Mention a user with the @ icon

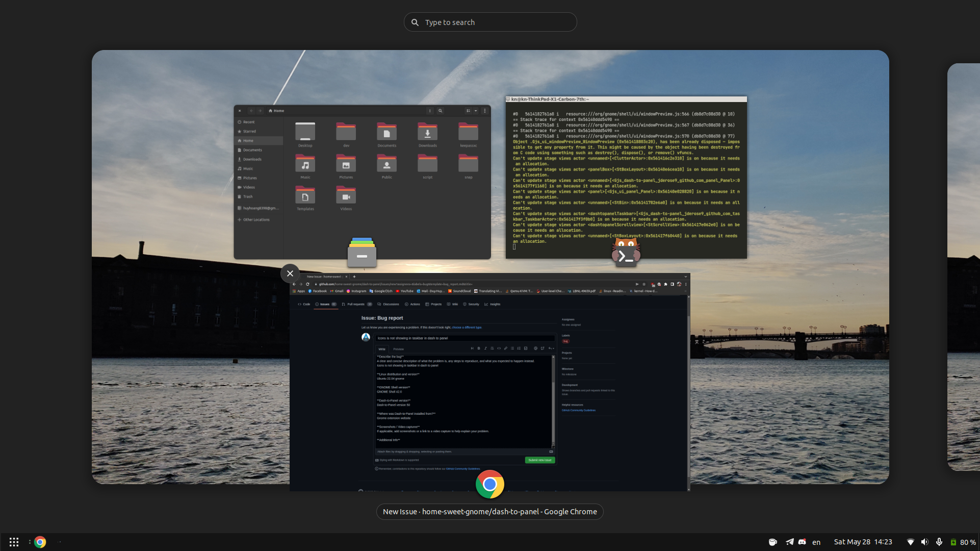pos(535,348)
